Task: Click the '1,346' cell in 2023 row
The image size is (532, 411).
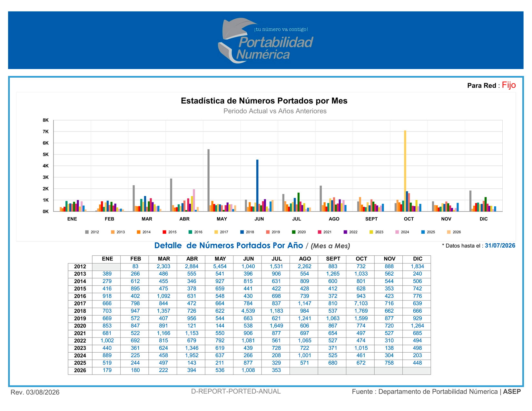Action: click(x=192, y=348)
